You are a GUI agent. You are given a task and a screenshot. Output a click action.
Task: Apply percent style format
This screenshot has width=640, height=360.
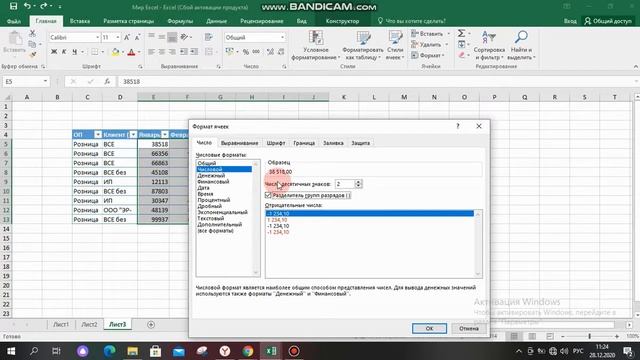pyautogui.click(x=246, y=52)
